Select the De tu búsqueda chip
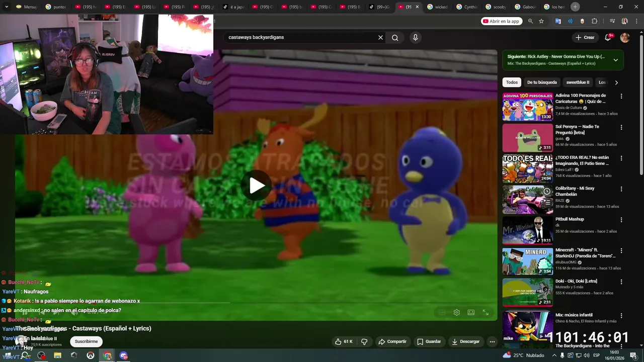The image size is (644, 362). click(x=542, y=82)
